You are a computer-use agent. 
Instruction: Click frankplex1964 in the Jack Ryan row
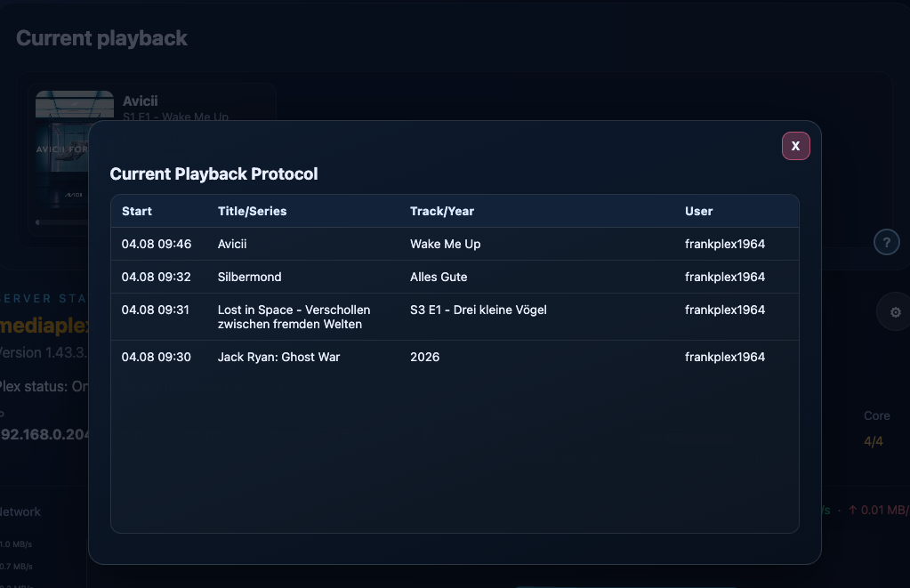725,357
